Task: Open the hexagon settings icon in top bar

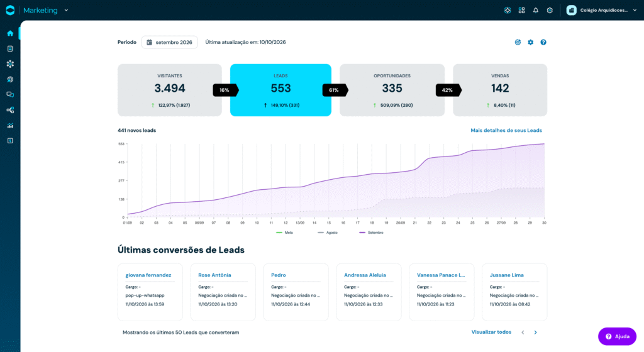Action: click(x=550, y=10)
